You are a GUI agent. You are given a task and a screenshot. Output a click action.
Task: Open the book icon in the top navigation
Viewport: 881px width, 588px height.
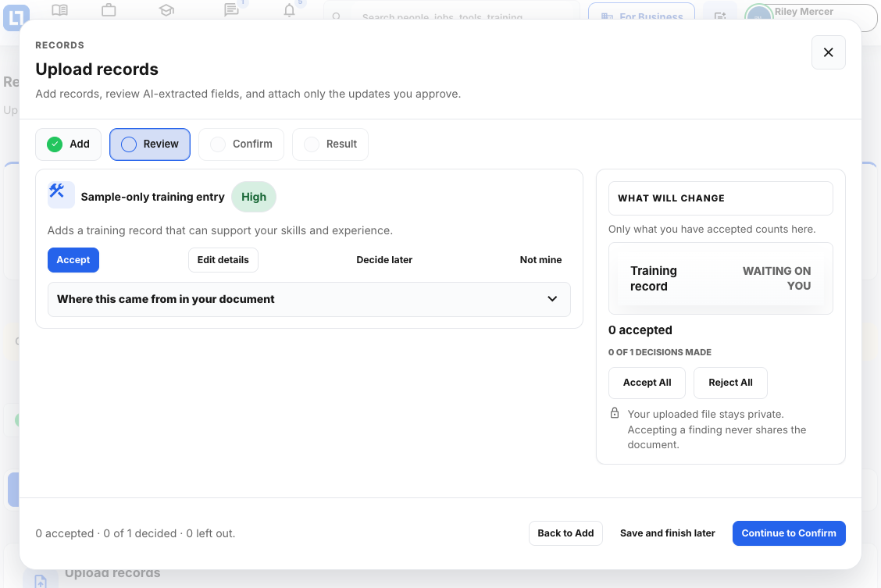[x=59, y=10]
